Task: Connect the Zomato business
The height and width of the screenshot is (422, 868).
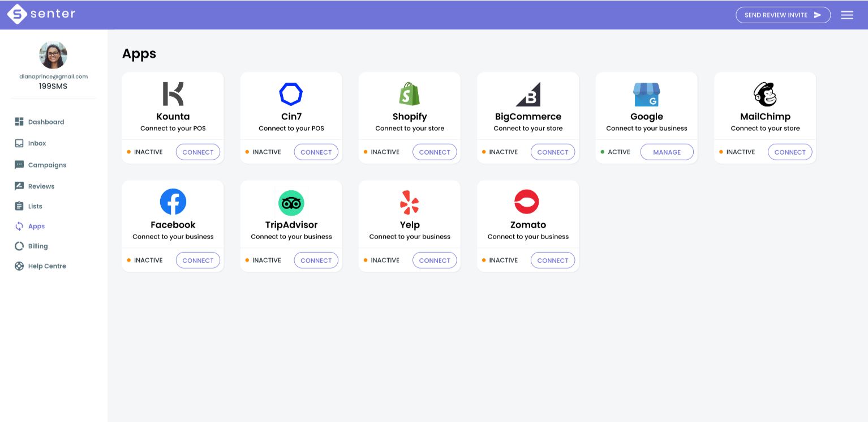Action: (553, 260)
